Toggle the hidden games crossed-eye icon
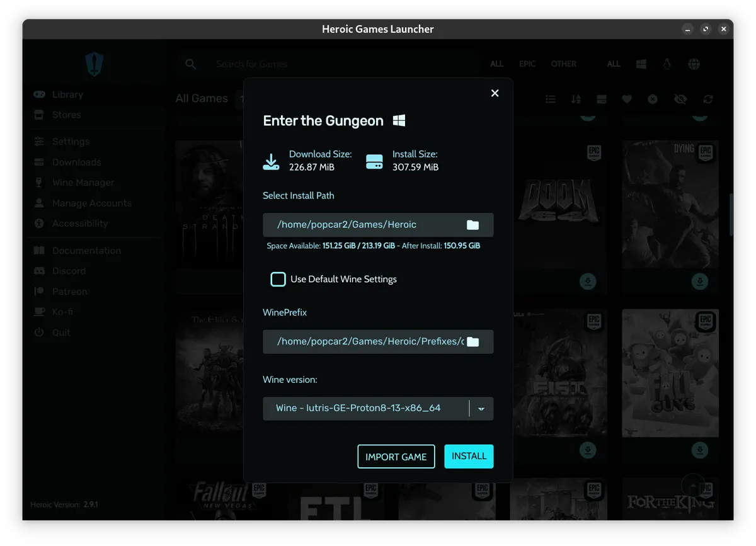 coord(680,99)
